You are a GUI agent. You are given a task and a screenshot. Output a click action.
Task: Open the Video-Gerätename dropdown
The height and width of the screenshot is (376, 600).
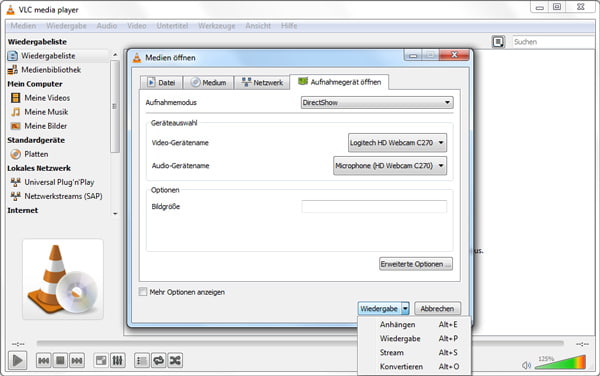pyautogui.click(x=397, y=143)
